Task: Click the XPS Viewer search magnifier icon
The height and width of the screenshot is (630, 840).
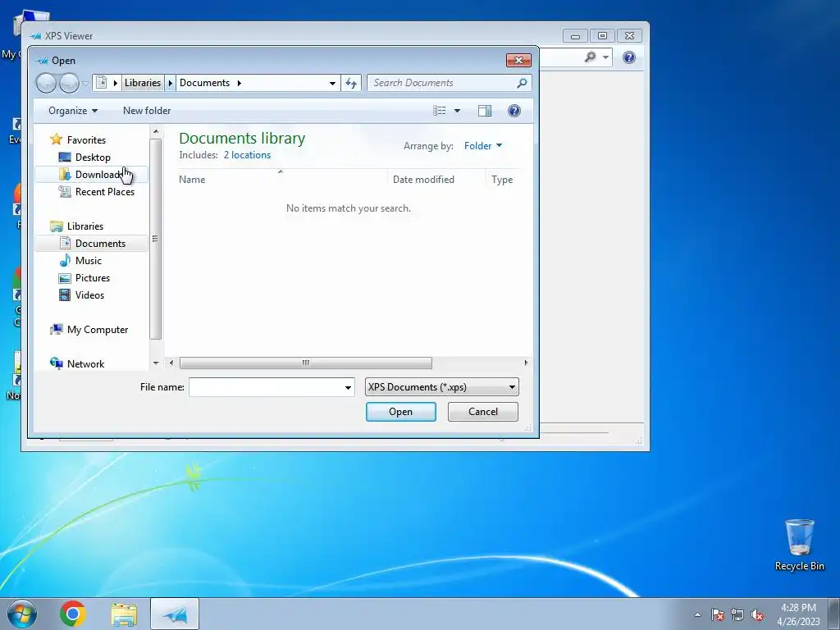Action: click(591, 57)
